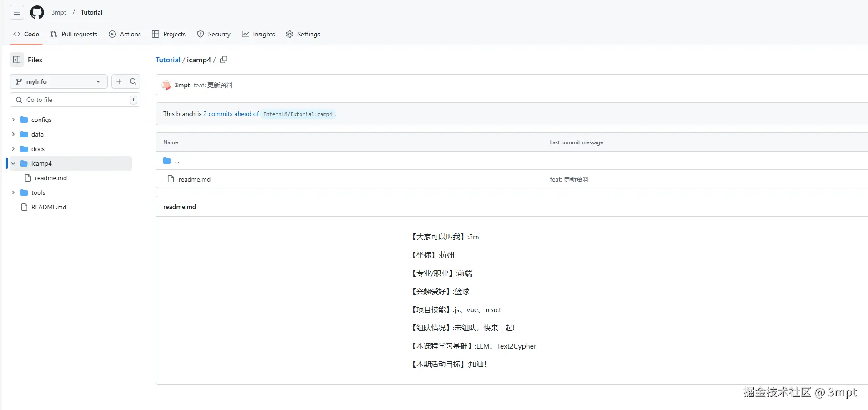
Task: Click the readme.md preview heading
Action: [180, 207]
